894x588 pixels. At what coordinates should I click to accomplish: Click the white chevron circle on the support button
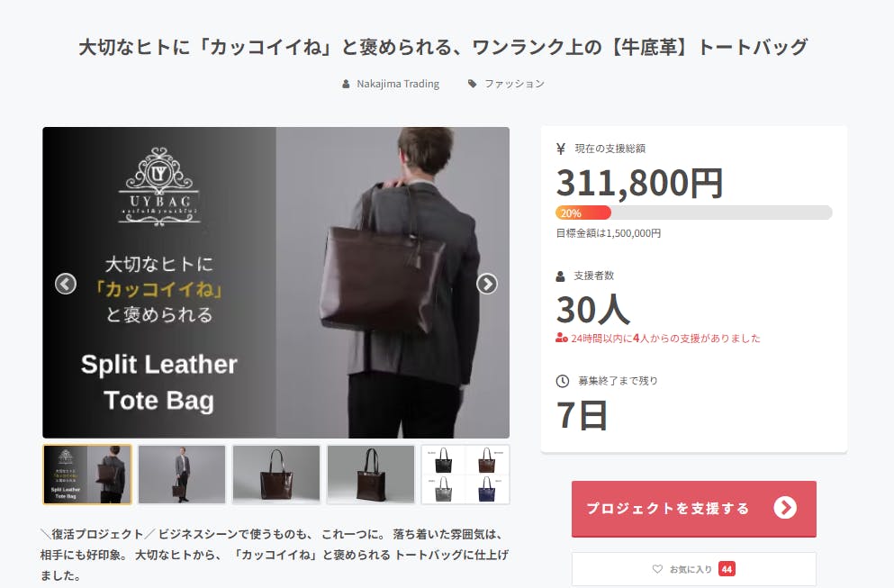click(x=785, y=508)
